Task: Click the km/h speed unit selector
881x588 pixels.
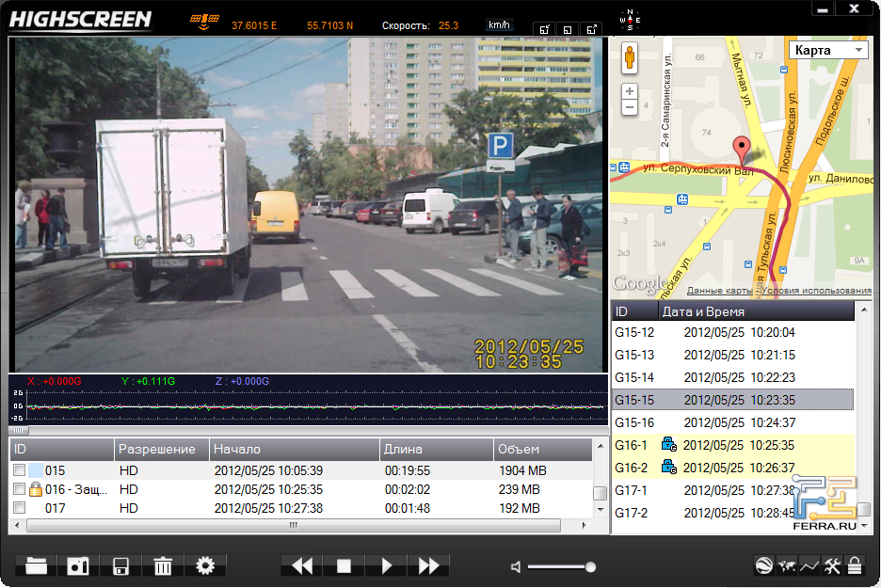Action: [500, 25]
